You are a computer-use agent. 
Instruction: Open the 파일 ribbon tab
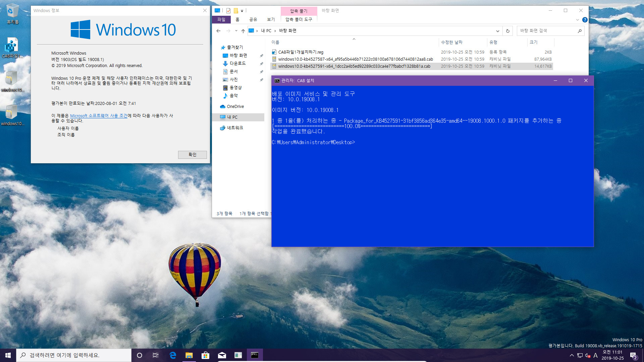[221, 19]
